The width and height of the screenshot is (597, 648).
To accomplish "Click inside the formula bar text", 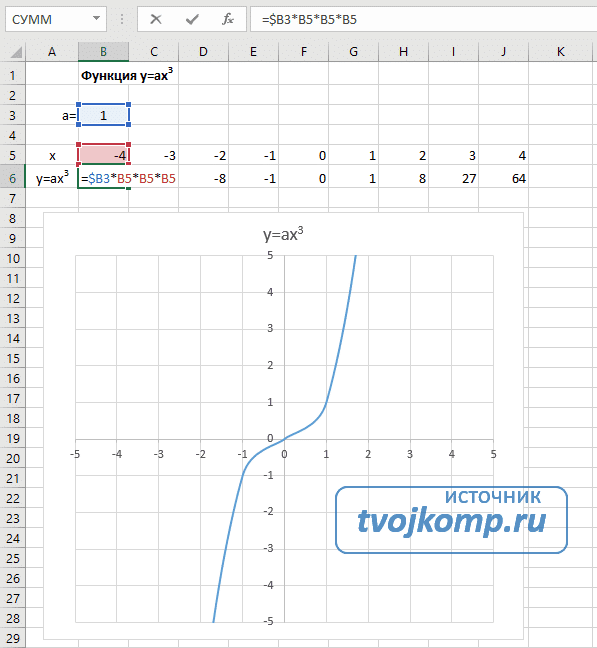I will (423, 19).
